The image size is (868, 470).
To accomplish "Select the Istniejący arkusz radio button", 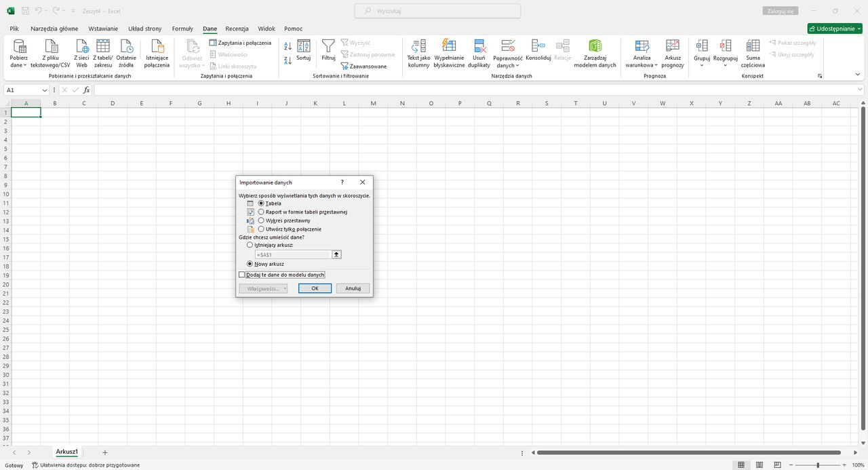I will pos(250,245).
